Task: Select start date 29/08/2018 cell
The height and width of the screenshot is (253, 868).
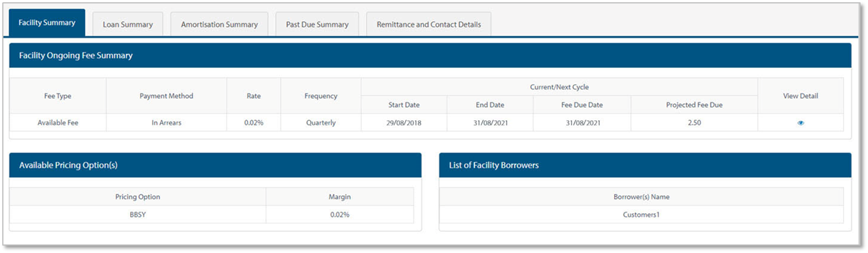Action: pyautogui.click(x=404, y=123)
